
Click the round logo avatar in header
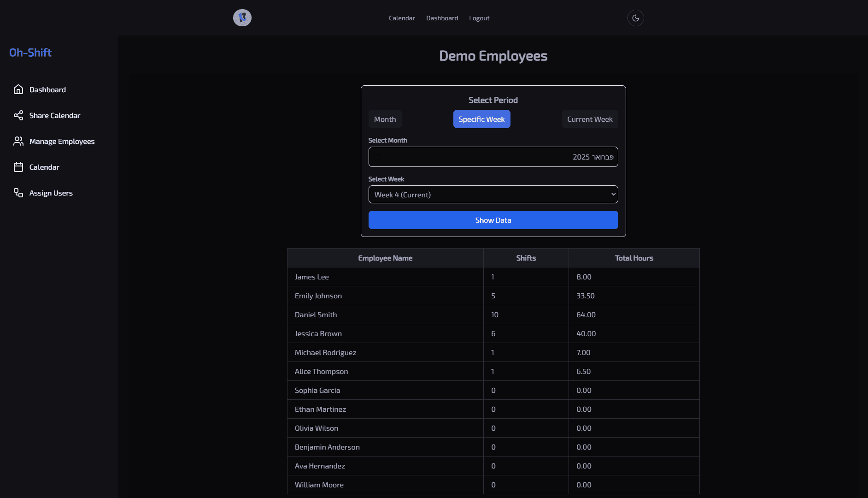[242, 18]
